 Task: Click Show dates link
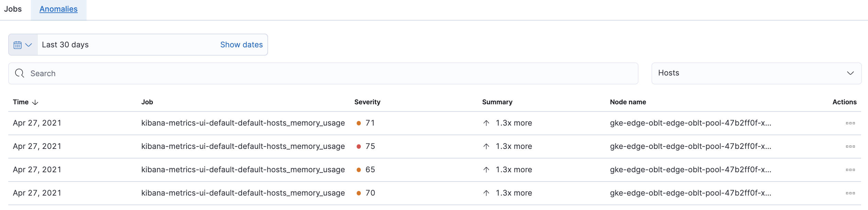241,45
